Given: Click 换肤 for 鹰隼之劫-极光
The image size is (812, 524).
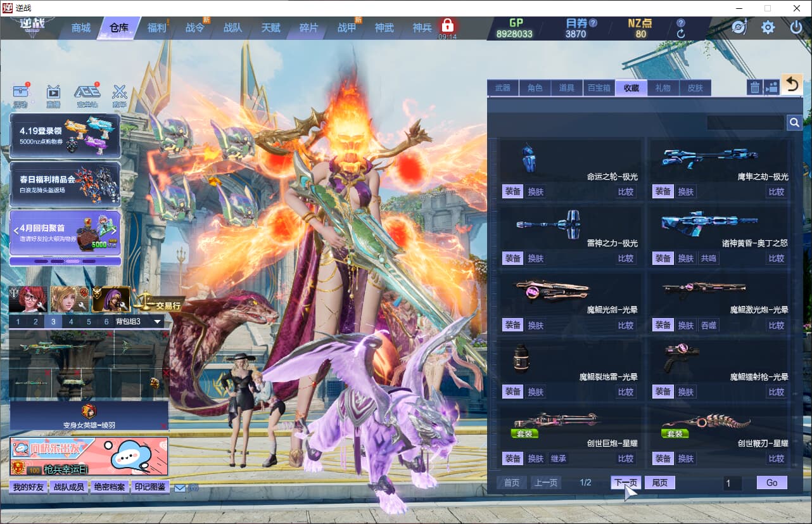Looking at the screenshot, I should coord(686,191).
